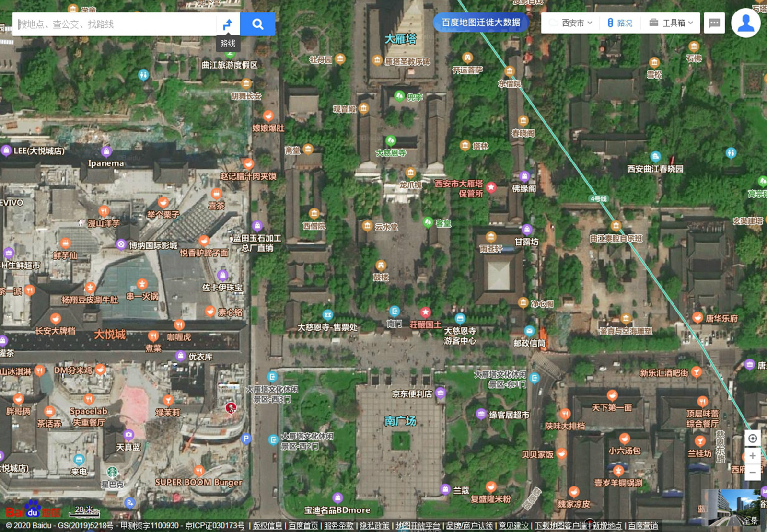
Task: Select the parking P marker icon
Action: pyautogui.click(x=246, y=438)
